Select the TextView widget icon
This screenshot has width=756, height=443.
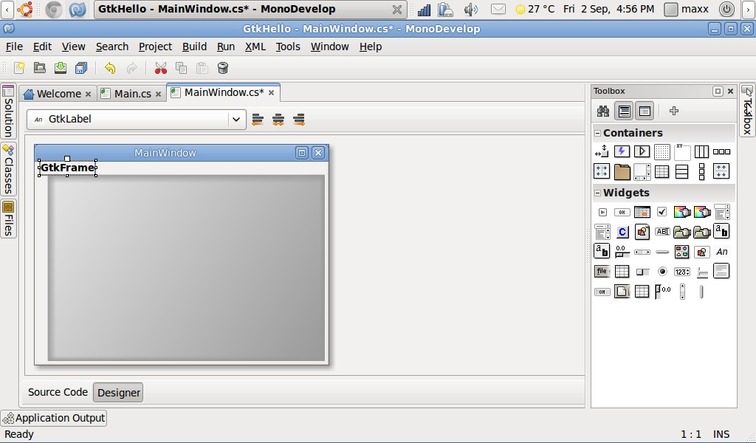(721, 271)
